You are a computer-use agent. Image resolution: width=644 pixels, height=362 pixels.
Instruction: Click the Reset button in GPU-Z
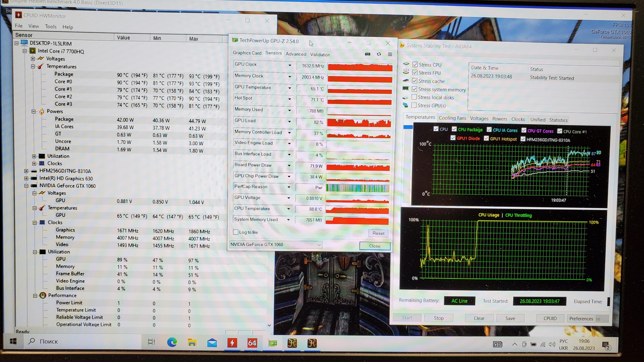[378, 233]
